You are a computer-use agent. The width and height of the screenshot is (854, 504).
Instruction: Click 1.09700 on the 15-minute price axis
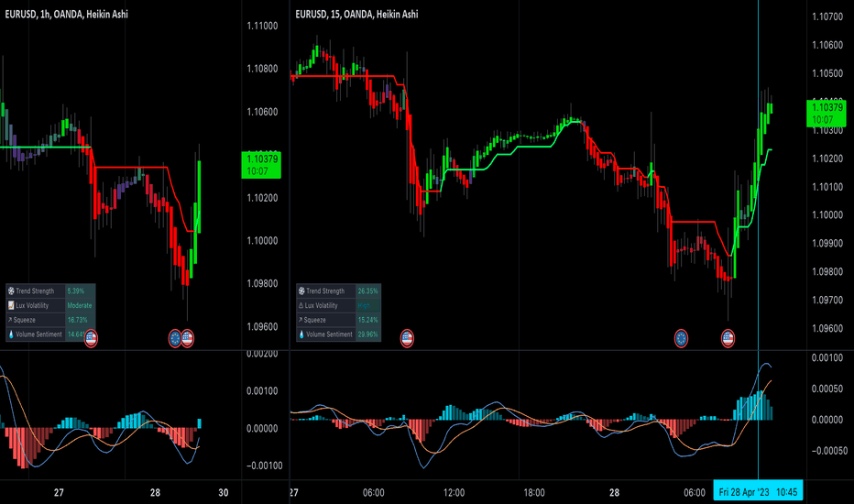pyautogui.click(x=827, y=301)
